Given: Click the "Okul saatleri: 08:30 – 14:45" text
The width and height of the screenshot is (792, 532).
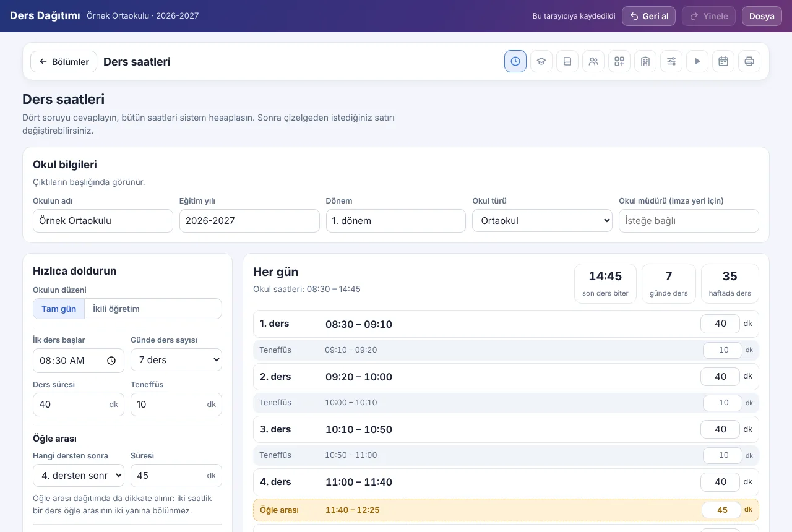Looking at the screenshot, I should click(307, 289).
